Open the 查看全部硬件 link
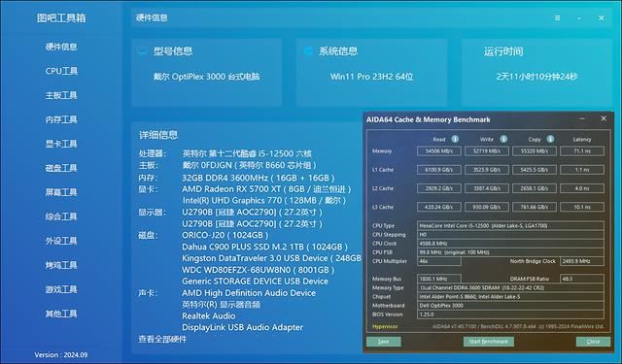Viewport: 622px width, 364px height. coord(162,339)
